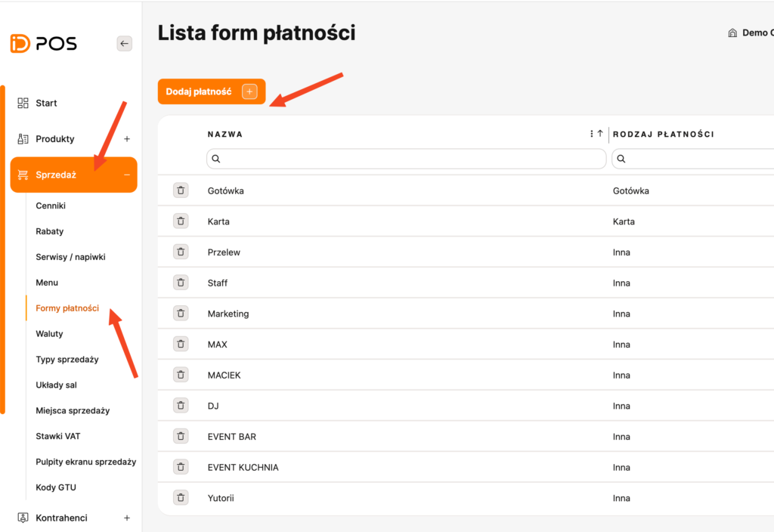Remove the Marketing payment form

click(181, 314)
